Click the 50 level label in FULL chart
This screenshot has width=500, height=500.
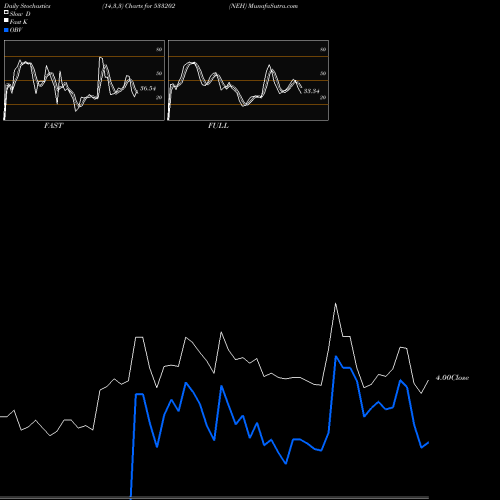(x=323, y=73)
